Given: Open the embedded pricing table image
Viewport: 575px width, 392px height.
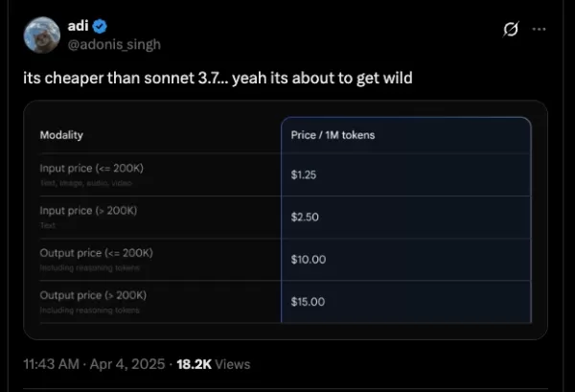Looking at the screenshot, I should pyautogui.click(x=286, y=220).
